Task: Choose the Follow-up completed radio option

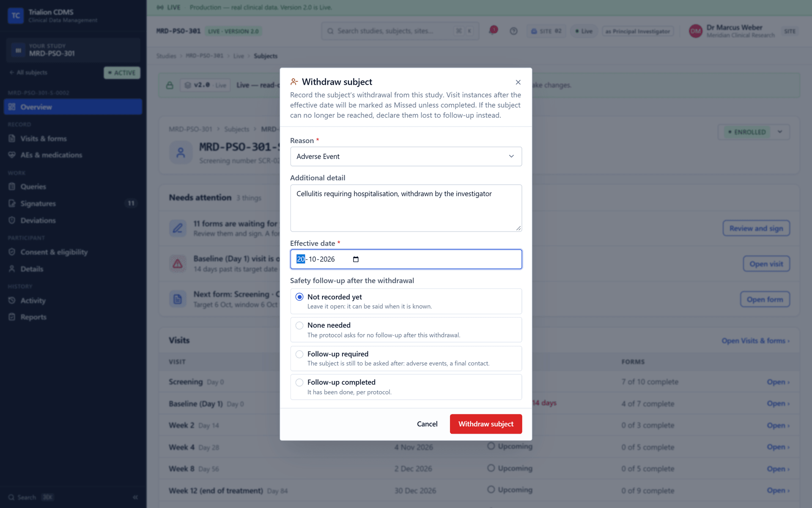Action: click(x=299, y=383)
